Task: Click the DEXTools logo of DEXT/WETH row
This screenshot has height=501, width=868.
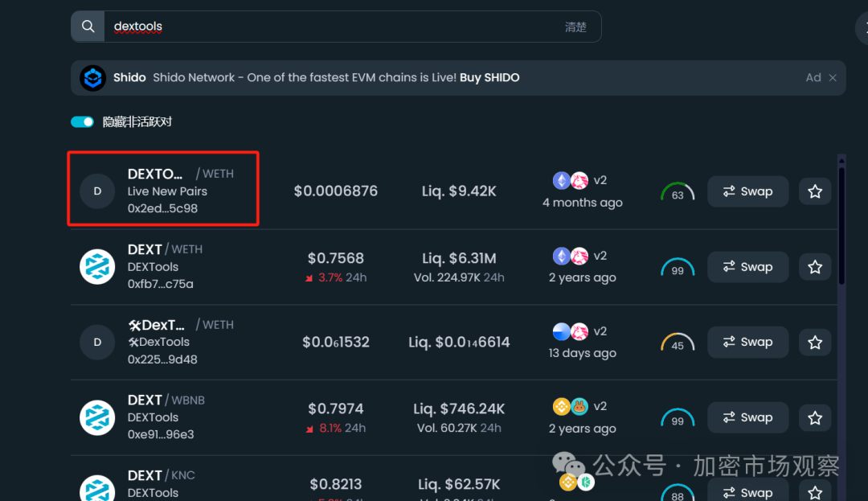Action: pos(97,266)
